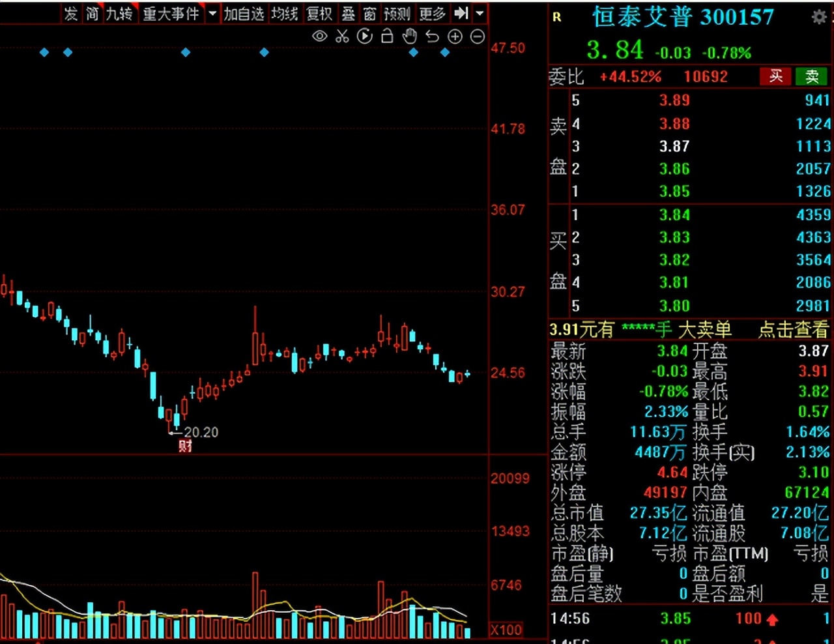Screen dimensions: 834x644
Task: Click the 换手 value 1.64%
Action: tap(808, 432)
